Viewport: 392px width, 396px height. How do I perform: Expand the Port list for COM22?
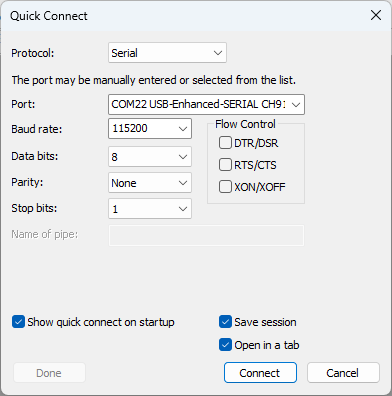296,105
